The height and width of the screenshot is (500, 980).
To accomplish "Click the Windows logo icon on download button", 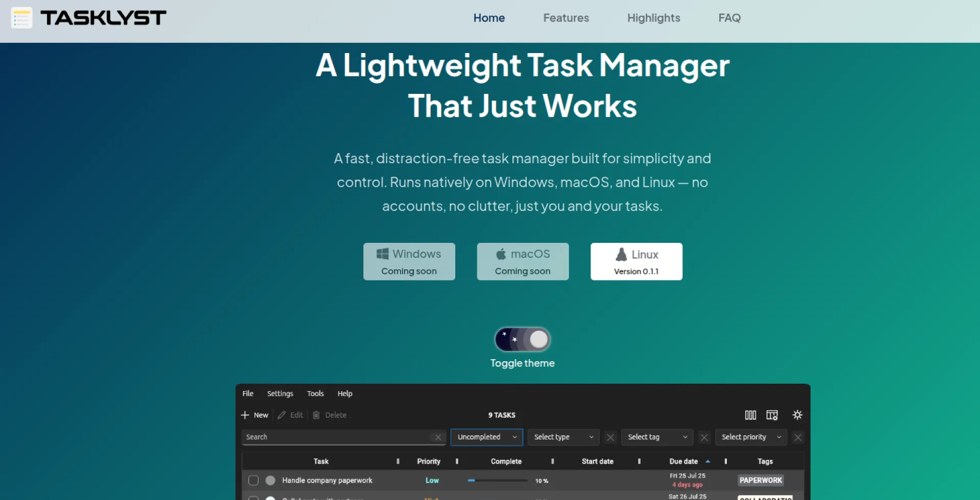I will click(382, 254).
